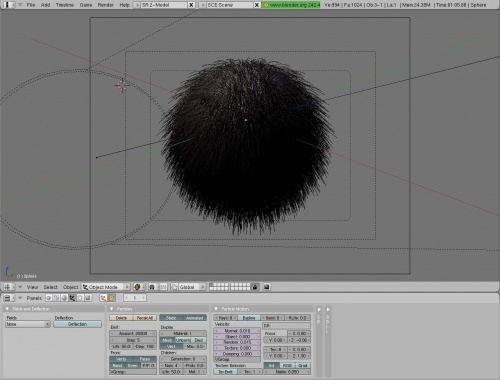Delete the Scene with the X button
500x380 pixels.
pos(257,5)
